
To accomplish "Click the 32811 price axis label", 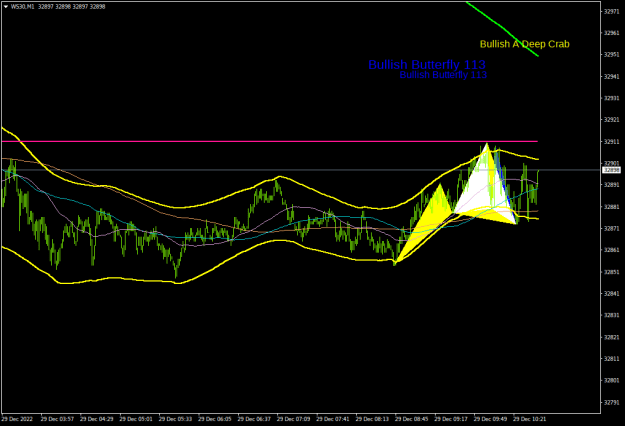I will (x=611, y=359).
